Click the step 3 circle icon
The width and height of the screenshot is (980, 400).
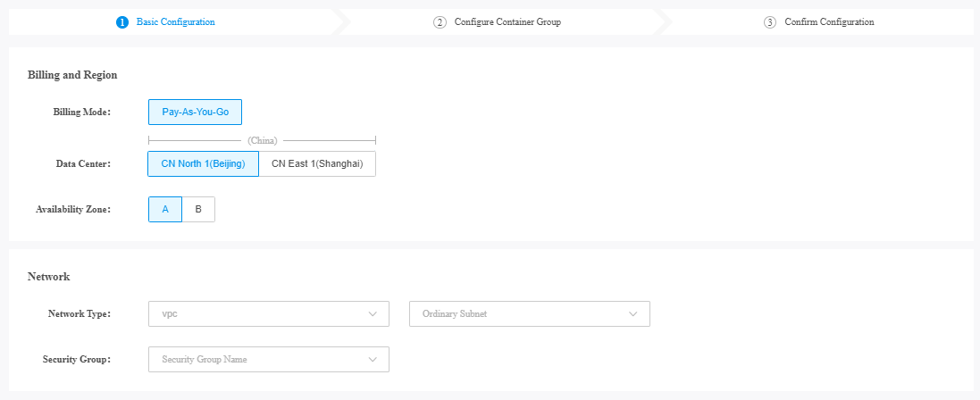[x=770, y=22]
